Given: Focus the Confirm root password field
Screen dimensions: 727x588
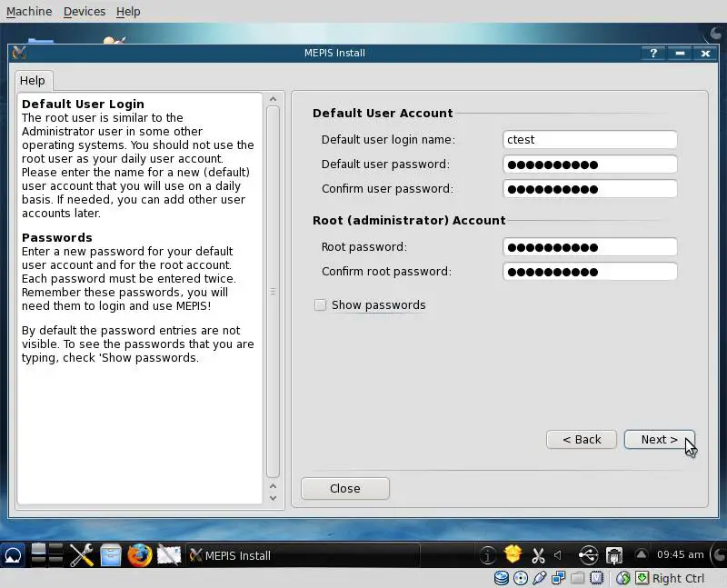Looking at the screenshot, I should (590, 271).
